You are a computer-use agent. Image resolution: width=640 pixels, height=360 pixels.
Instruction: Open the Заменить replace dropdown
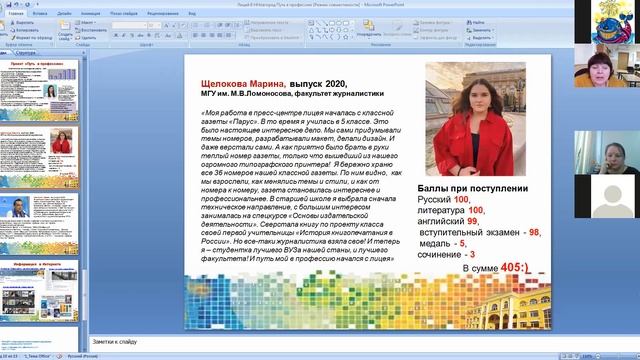(480, 30)
